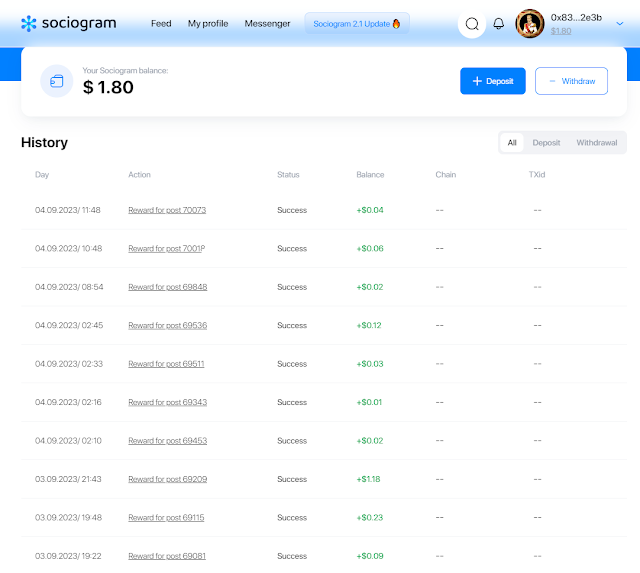
Task: Click the Status column header
Action: point(288,175)
